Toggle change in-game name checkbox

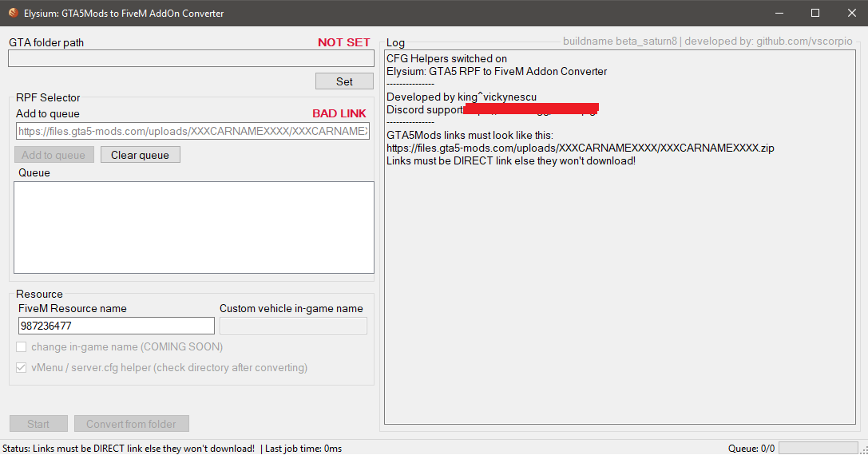pyautogui.click(x=21, y=347)
